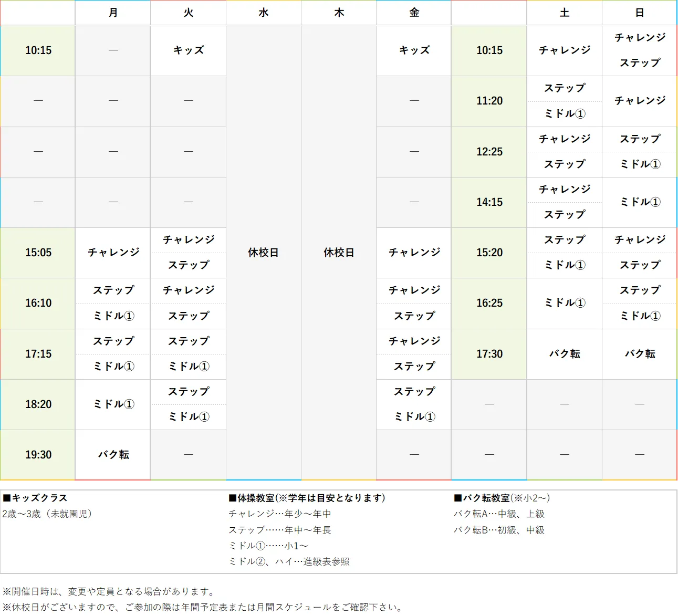
Task: Select the 火曜 10:15 キッズ class cell
Action: 188,51
